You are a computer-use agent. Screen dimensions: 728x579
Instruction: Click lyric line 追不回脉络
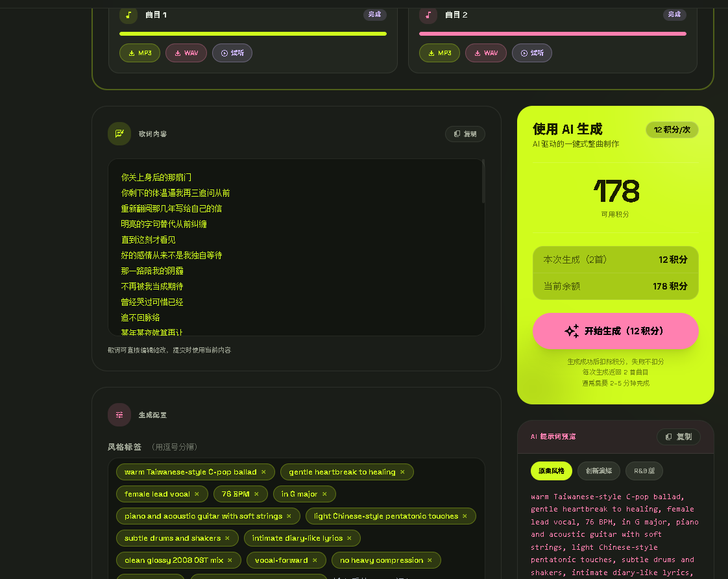(140, 317)
